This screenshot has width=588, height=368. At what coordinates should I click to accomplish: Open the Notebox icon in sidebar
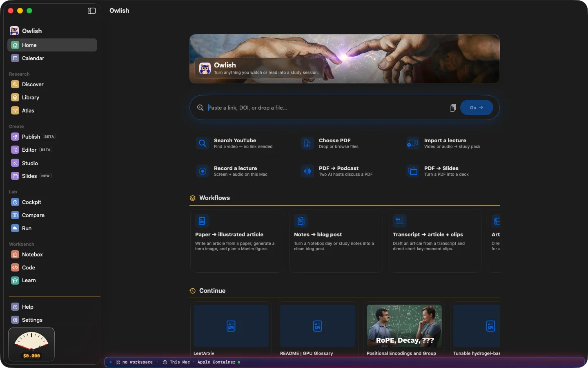tap(15, 254)
